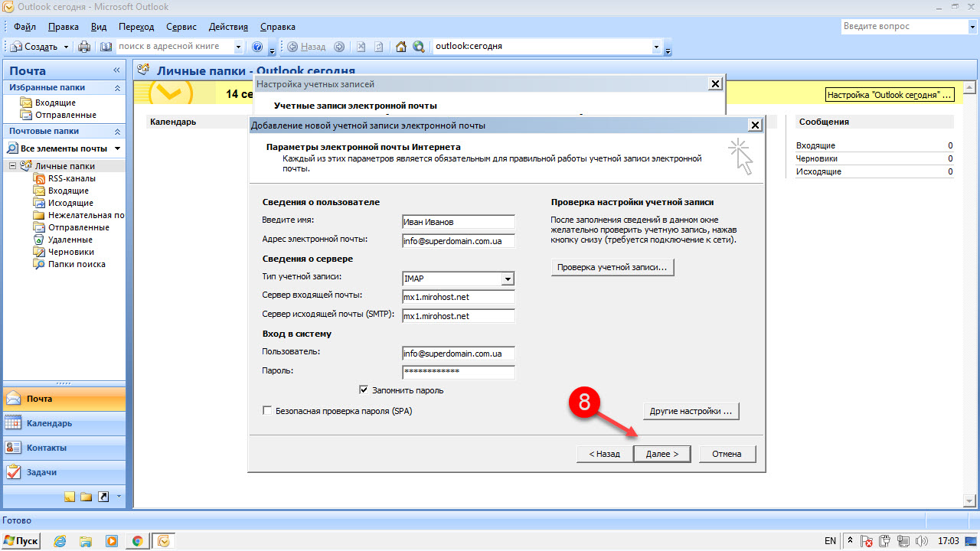Screen dimensions: 980x551
Task: Click Входящие in the Сообщения list
Action: coord(815,145)
